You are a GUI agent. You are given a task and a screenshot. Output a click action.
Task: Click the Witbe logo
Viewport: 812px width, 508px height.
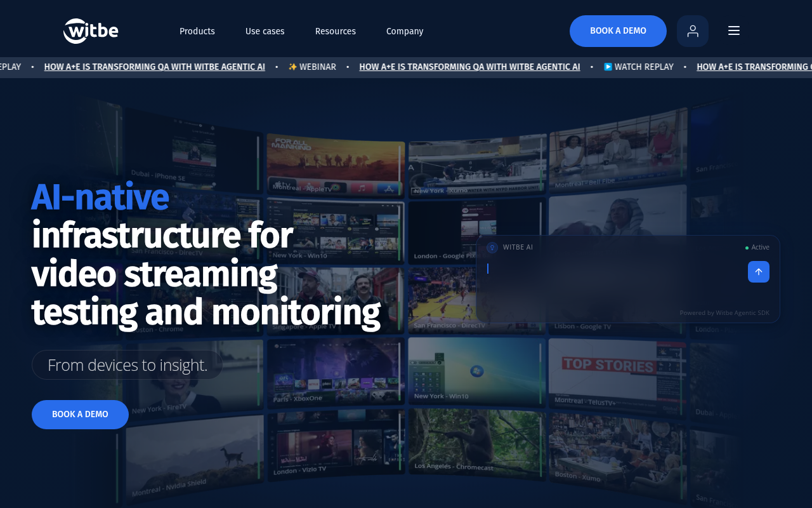coord(91,30)
